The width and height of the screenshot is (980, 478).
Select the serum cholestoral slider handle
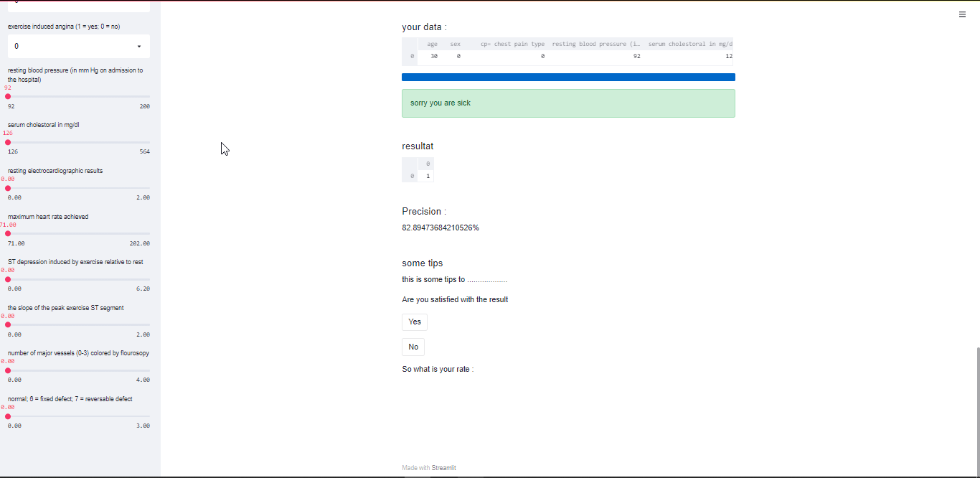pyautogui.click(x=8, y=142)
